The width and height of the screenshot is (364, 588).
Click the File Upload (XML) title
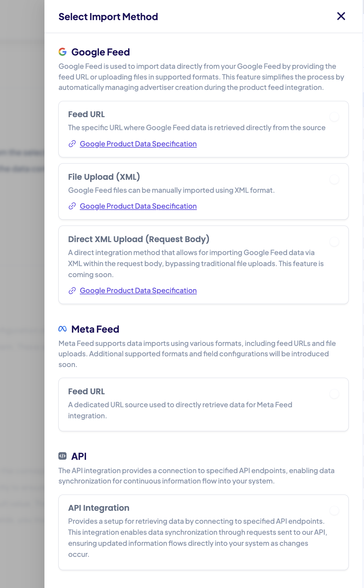tap(104, 177)
